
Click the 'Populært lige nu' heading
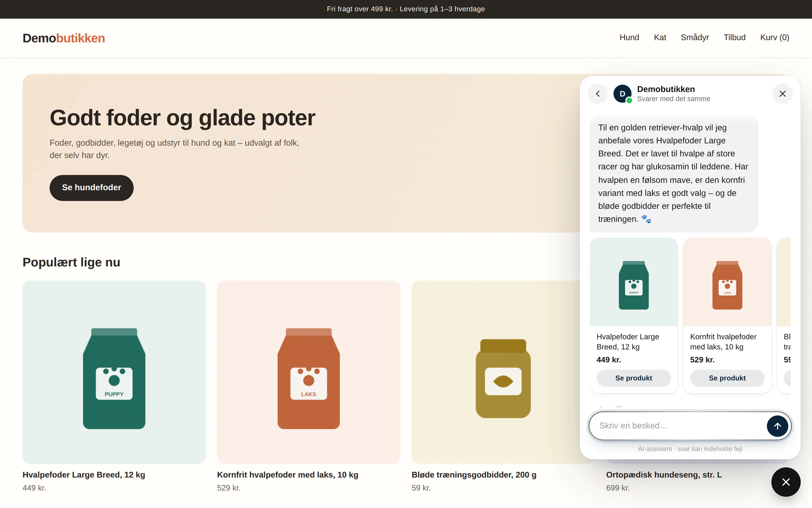71,262
